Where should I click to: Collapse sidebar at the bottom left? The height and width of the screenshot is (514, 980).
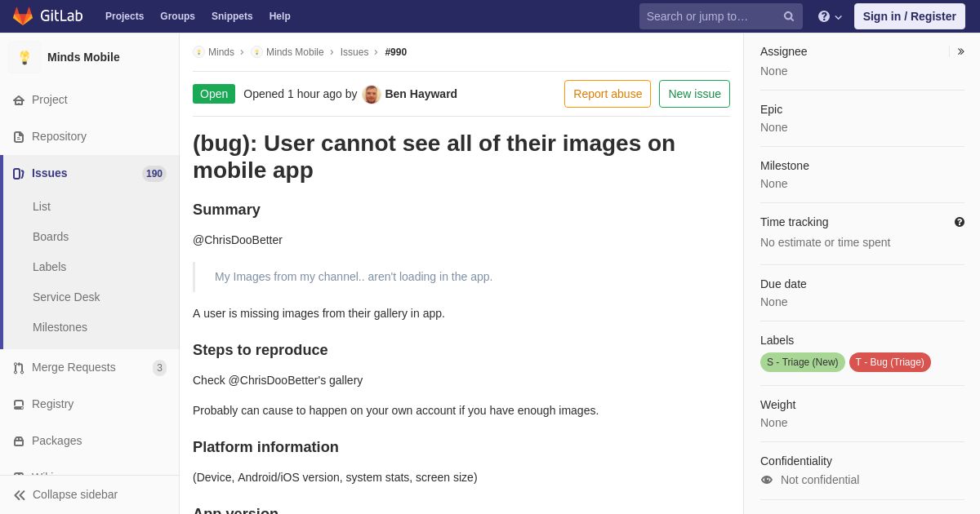[65, 494]
